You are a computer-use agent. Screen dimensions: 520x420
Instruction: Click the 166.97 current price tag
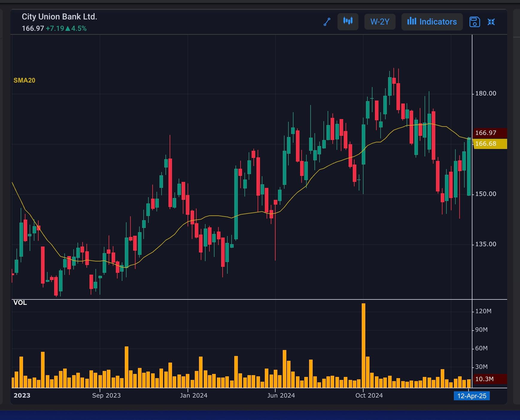[490, 133]
